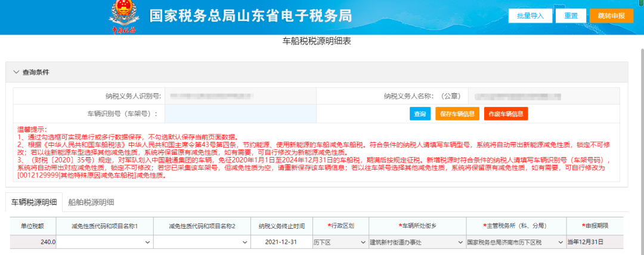The height and width of the screenshot is (255, 644).
Task: Switch to the 车辆税源明细 tab
Action: pos(34,202)
